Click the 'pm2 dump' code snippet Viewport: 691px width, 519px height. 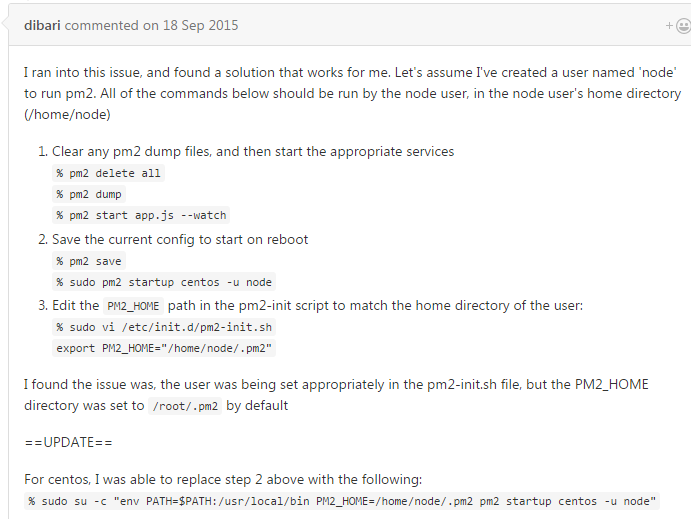click(x=89, y=194)
